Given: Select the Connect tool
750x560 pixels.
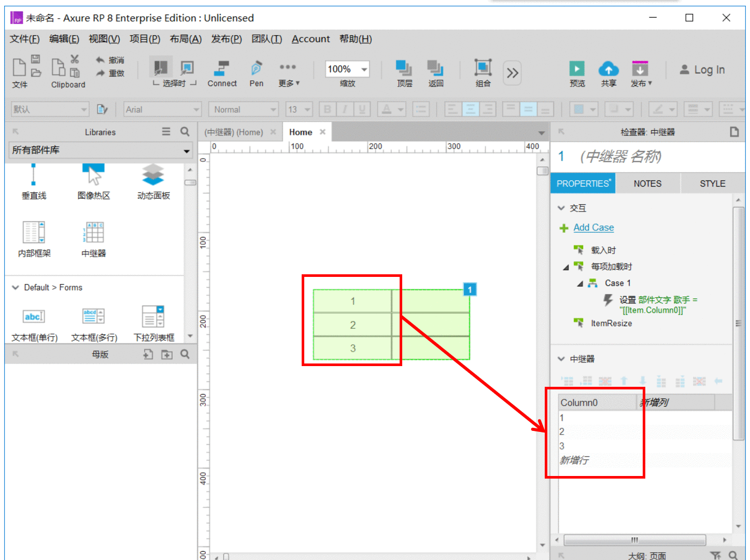Looking at the screenshot, I should (x=222, y=74).
